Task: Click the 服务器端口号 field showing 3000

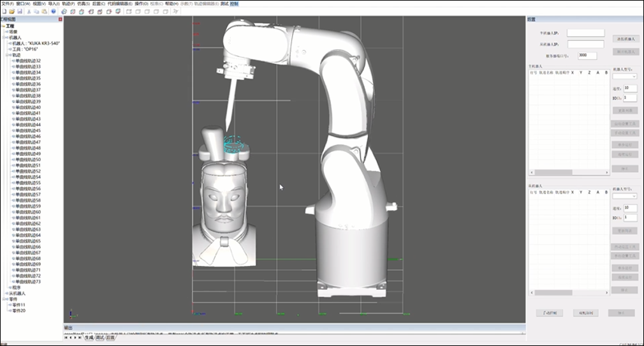Action: click(x=587, y=56)
